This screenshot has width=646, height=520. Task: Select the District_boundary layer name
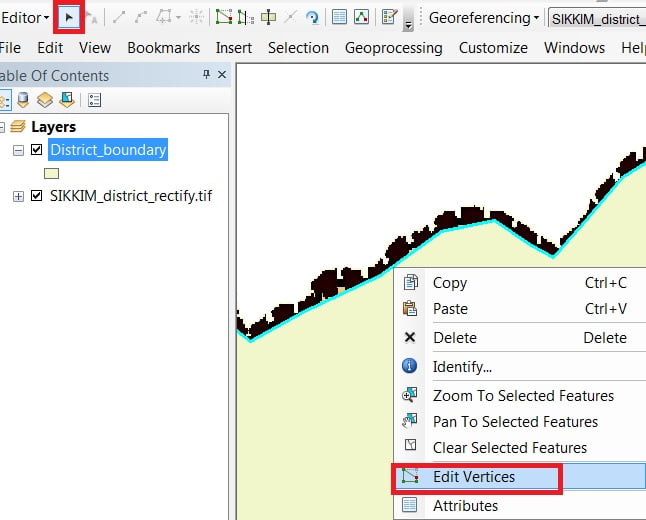pos(108,150)
